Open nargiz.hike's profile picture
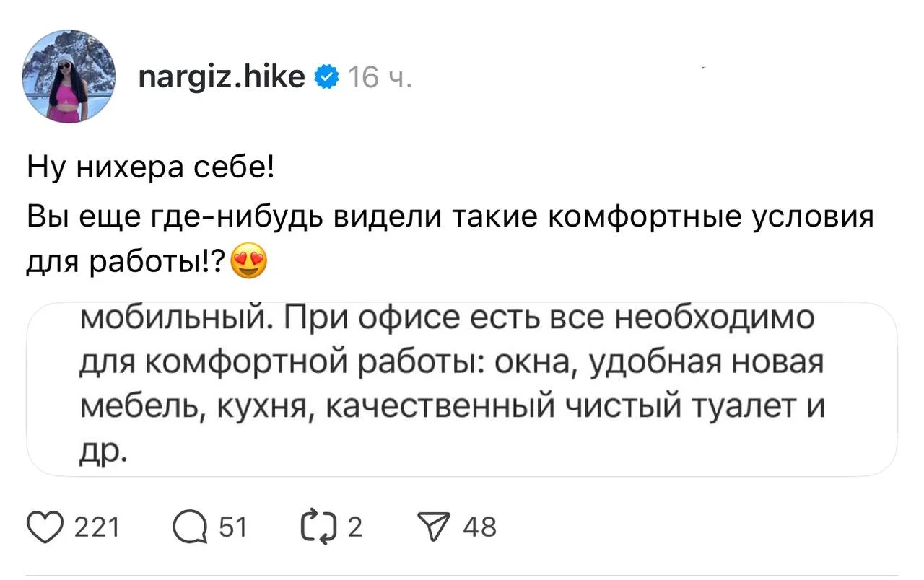This screenshot has height=580, width=924. pyautogui.click(x=67, y=76)
